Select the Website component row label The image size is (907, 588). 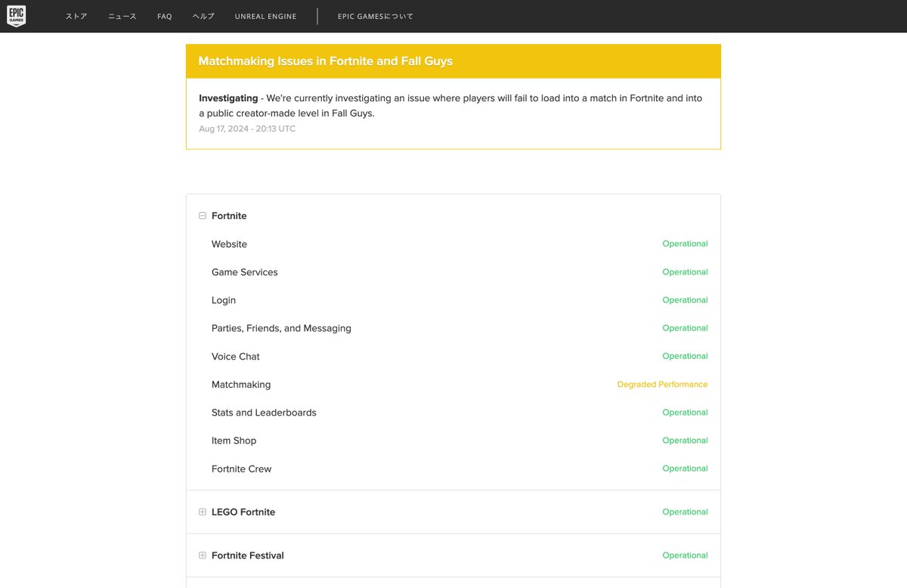pyautogui.click(x=229, y=244)
